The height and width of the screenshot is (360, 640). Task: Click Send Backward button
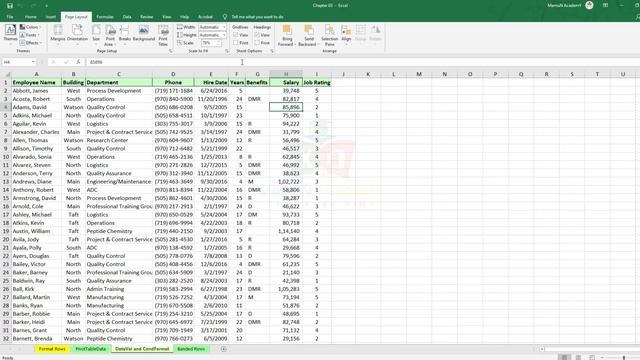[309, 35]
